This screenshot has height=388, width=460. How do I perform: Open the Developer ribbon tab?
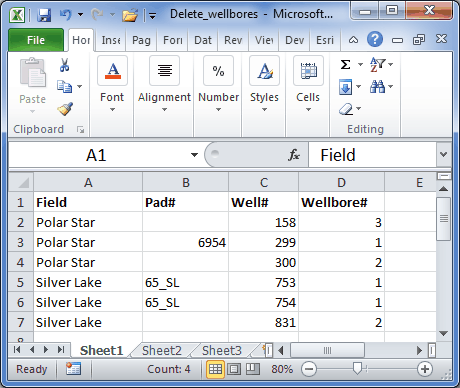pyautogui.click(x=294, y=40)
